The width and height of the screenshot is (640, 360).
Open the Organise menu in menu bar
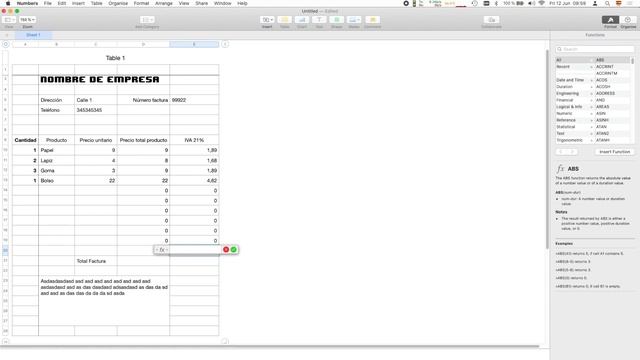(118, 3)
